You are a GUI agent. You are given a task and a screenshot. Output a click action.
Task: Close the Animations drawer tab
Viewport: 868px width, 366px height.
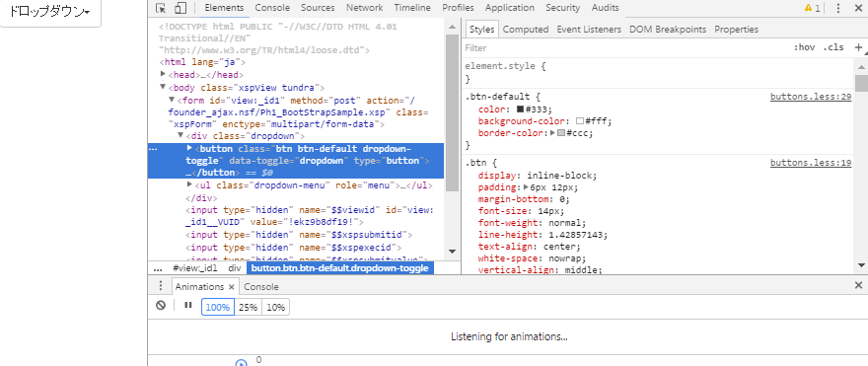(232, 287)
